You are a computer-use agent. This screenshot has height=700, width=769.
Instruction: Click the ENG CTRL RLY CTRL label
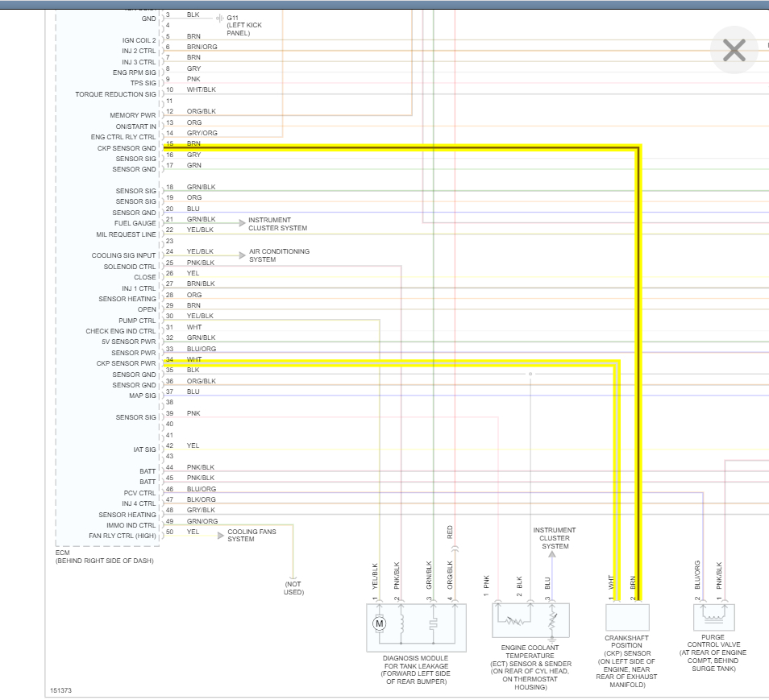click(x=123, y=137)
